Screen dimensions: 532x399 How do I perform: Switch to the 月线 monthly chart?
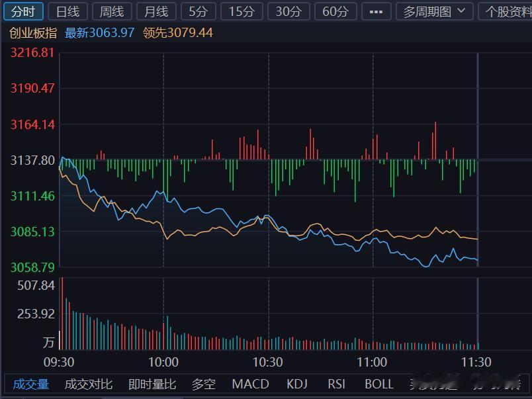[155, 11]
